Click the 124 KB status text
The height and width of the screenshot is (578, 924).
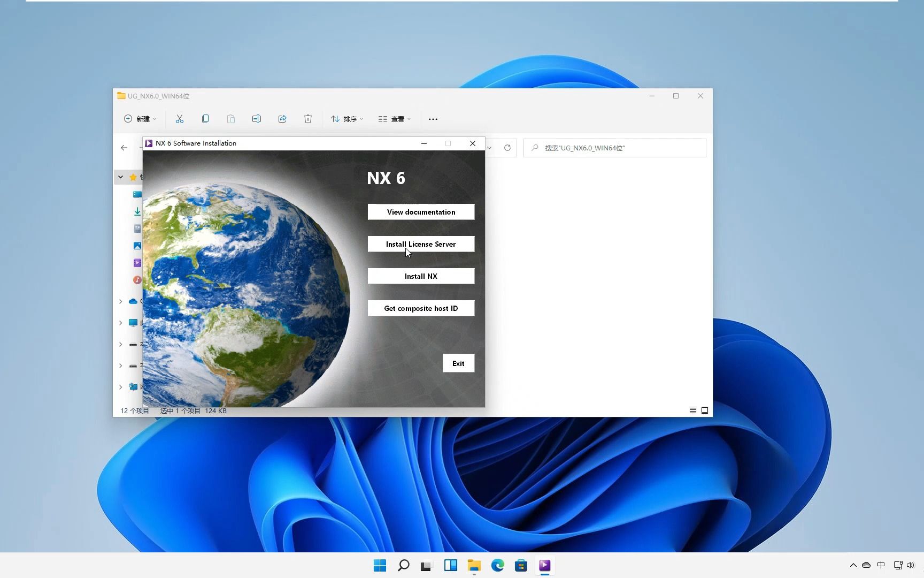point(215,411)
